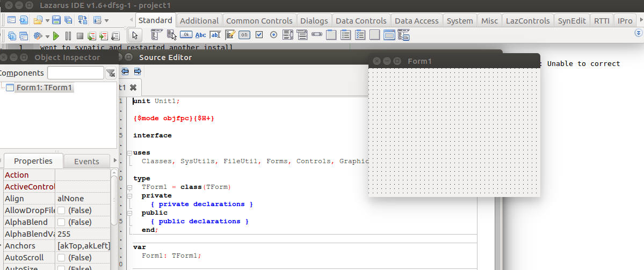Select the TMemo component icon

click(230, 35)
